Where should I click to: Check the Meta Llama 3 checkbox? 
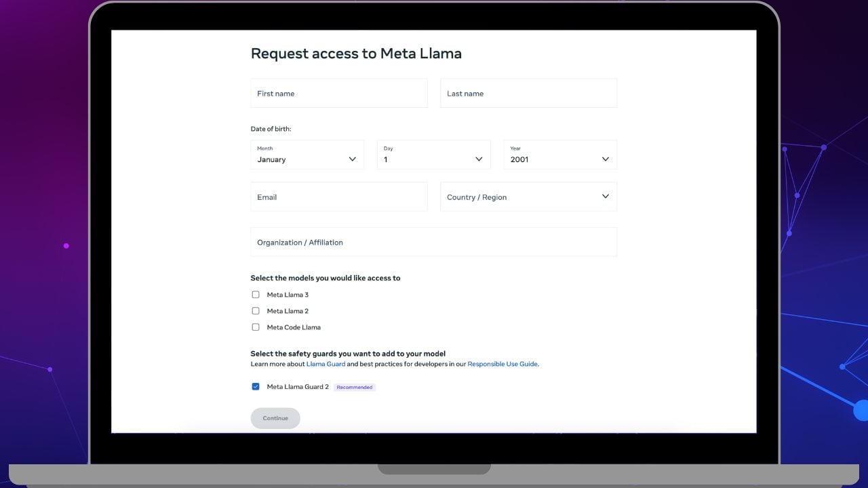[x=256, y=295]
